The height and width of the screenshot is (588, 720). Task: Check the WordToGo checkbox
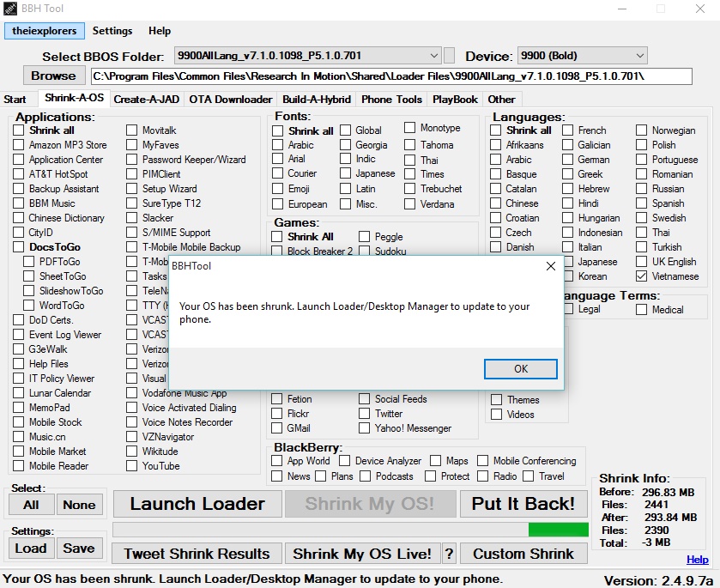[28, 306]
